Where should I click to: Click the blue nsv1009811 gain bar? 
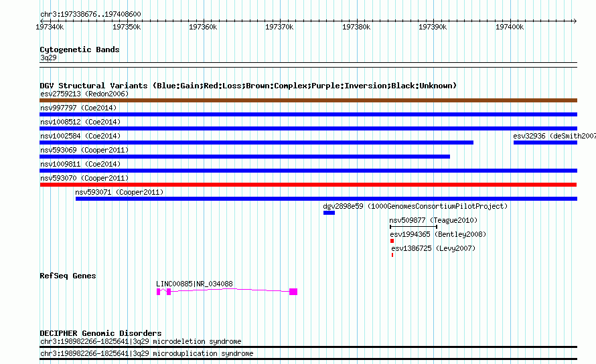308,171
